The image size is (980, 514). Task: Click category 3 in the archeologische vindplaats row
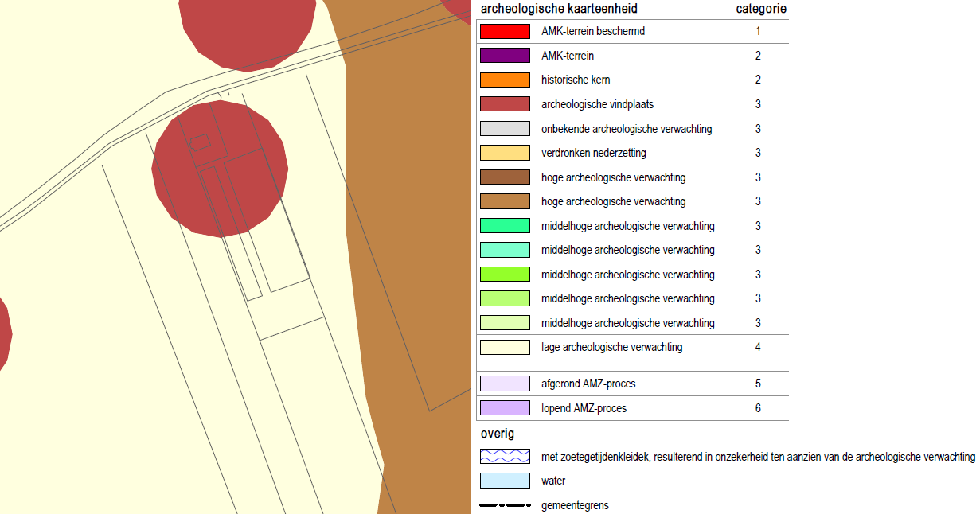point(759,104)
